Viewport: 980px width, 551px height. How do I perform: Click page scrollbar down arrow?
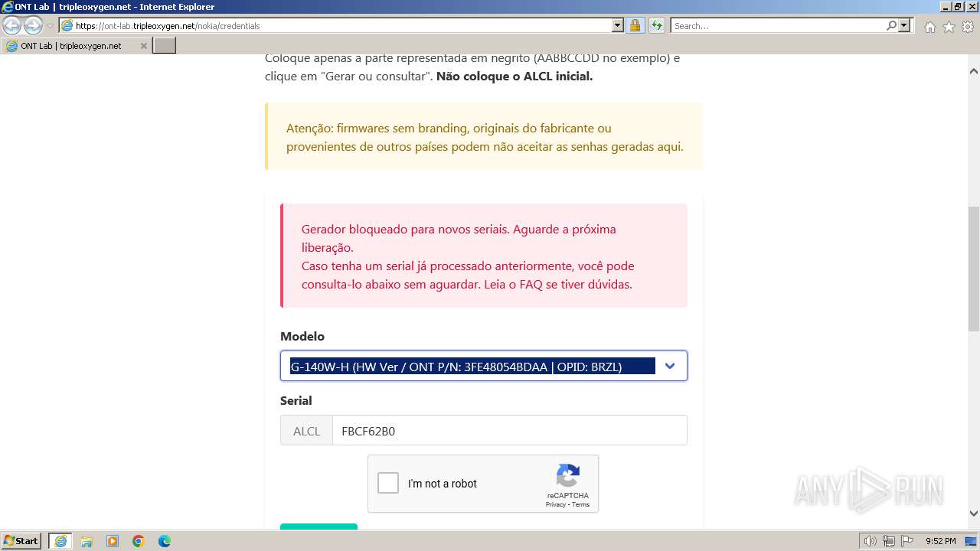point(973,514)
